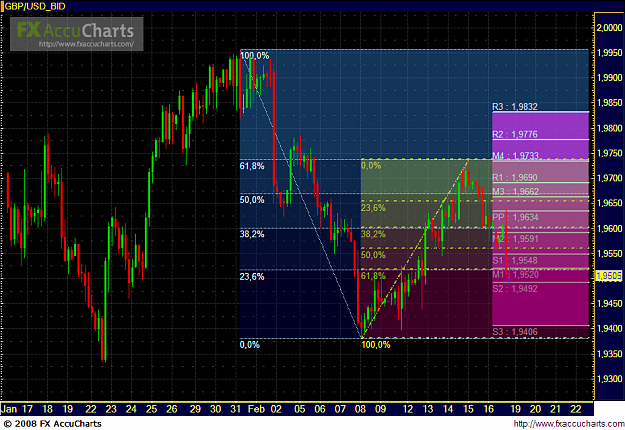Viewport: 625px width, 430px height.
Task: Select the 1,9350 price axis value
Action: click(x=609, y=354)
